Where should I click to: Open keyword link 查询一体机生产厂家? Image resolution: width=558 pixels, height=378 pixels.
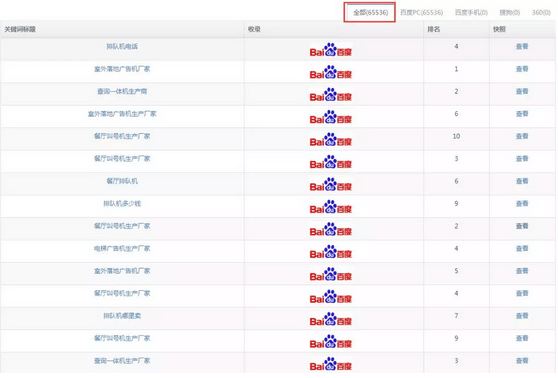(122, 361)
